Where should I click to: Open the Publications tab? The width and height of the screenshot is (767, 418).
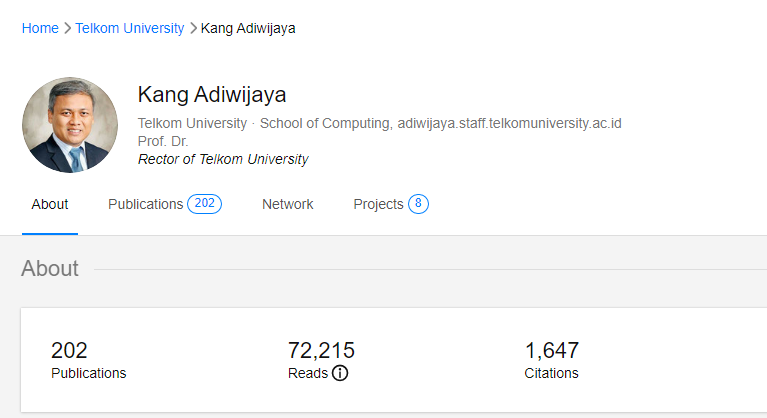[146, 204]
